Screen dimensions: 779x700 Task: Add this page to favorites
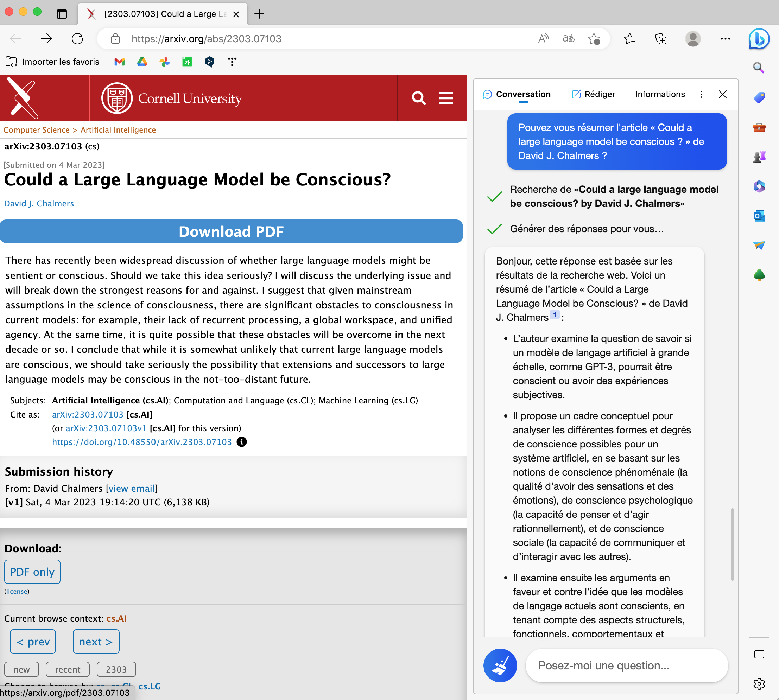[594, 39]
